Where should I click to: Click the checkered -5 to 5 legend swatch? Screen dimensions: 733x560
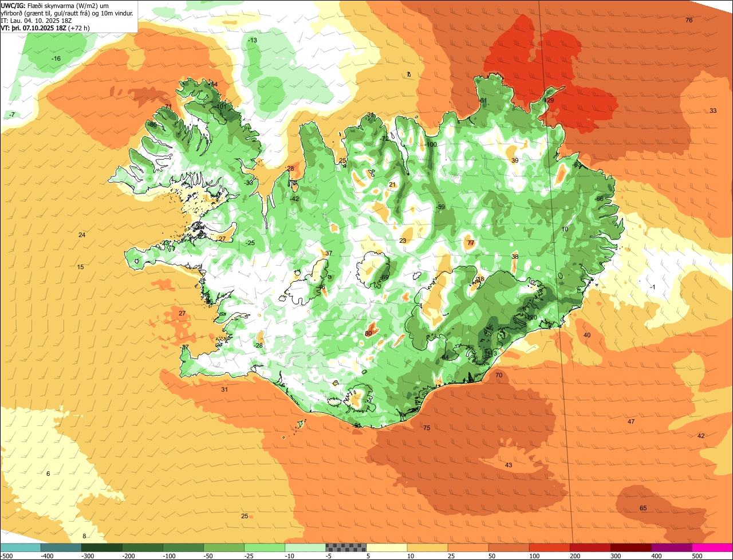pyautogui.click(x=346, y=547)
